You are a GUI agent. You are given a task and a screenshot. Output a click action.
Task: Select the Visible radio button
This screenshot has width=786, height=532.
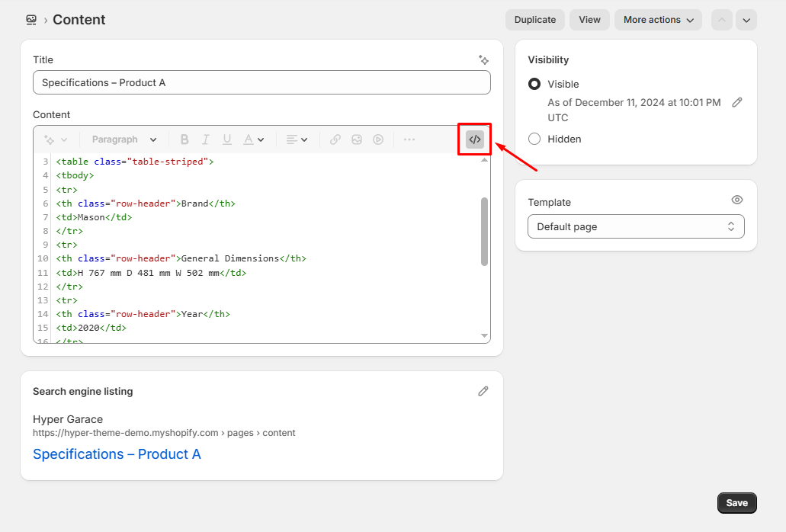point(534,84)
